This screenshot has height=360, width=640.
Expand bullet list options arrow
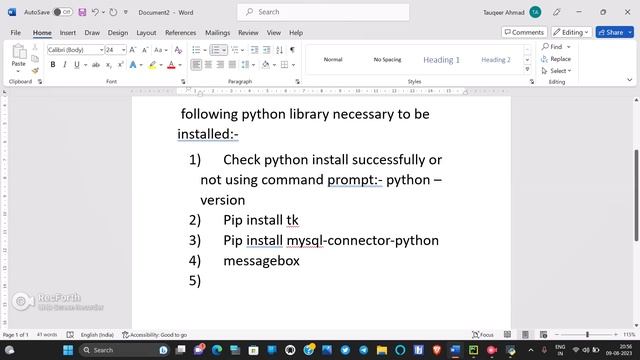(205, 50)
